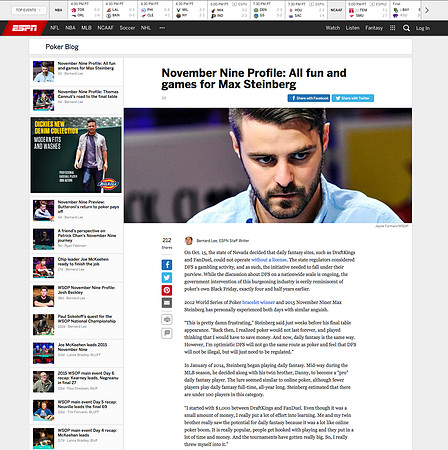Image resolution: width=448 pixels, height=450 pixels.
Task: Click the ESPN logo
Action: click(24, 28)
